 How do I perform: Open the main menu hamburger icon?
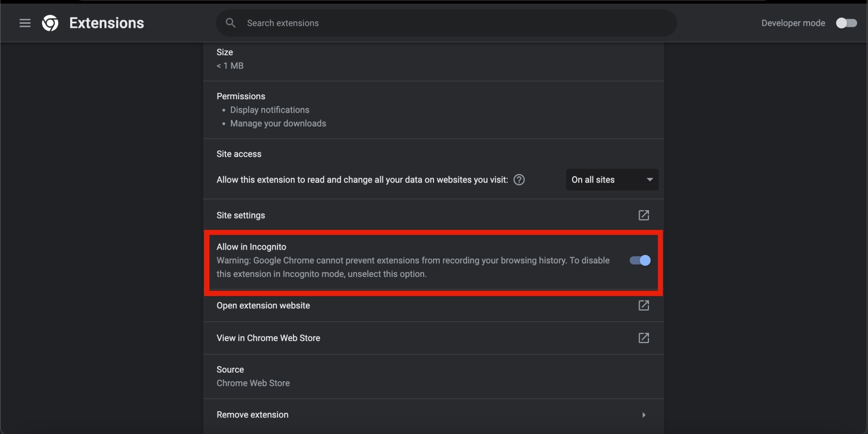pyautogui.click(x=25, y=23)
